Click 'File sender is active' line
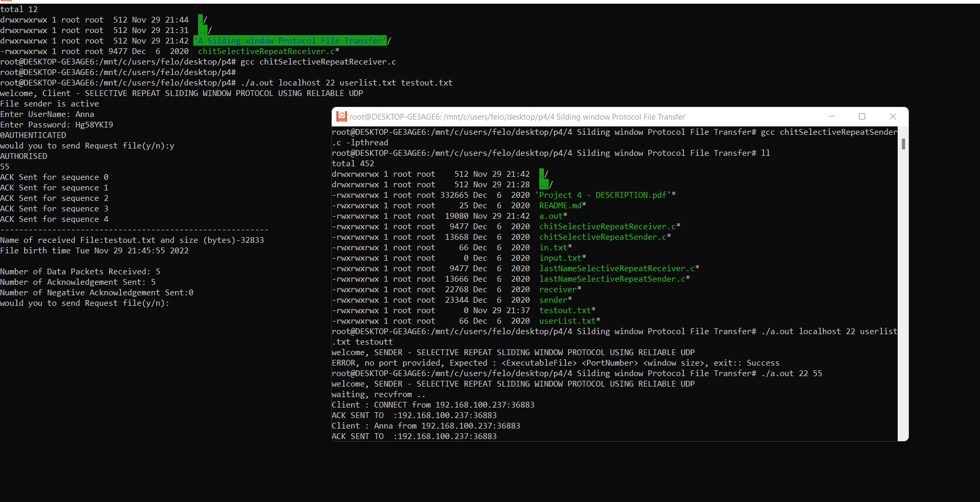 [x=49, y=104]
